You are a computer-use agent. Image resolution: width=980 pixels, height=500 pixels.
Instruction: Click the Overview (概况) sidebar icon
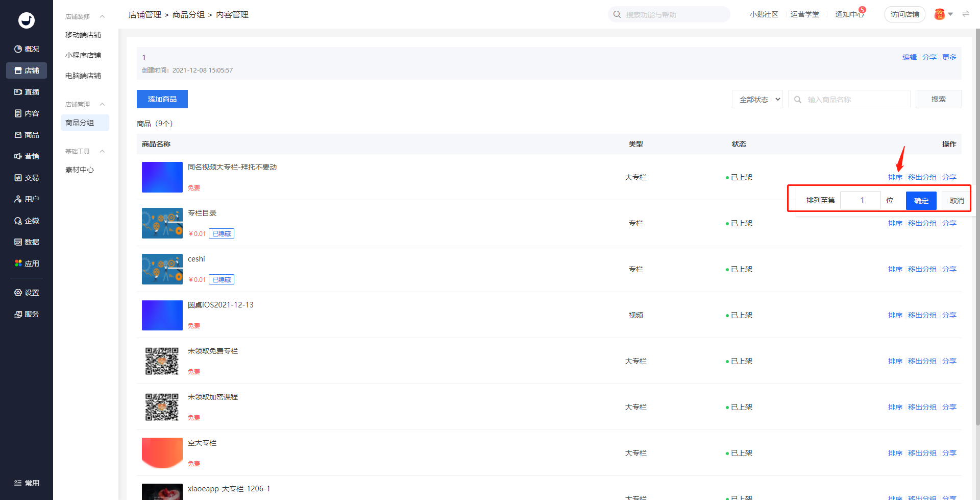tap(18, 49)
